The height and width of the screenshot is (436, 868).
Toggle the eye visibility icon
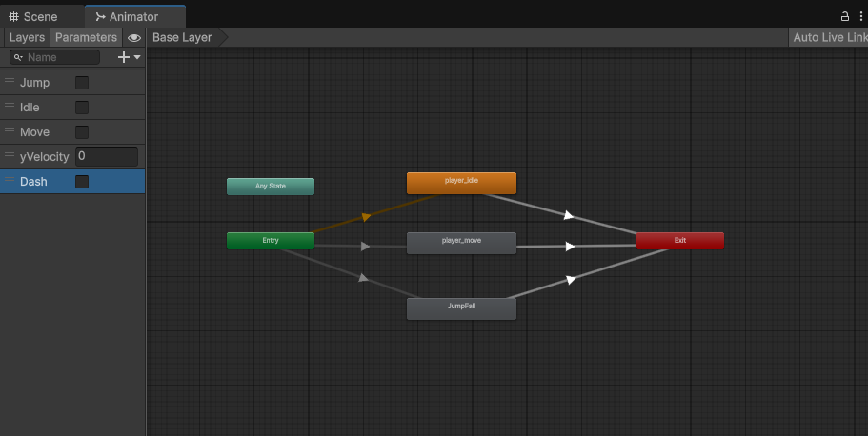click(134, 38)
